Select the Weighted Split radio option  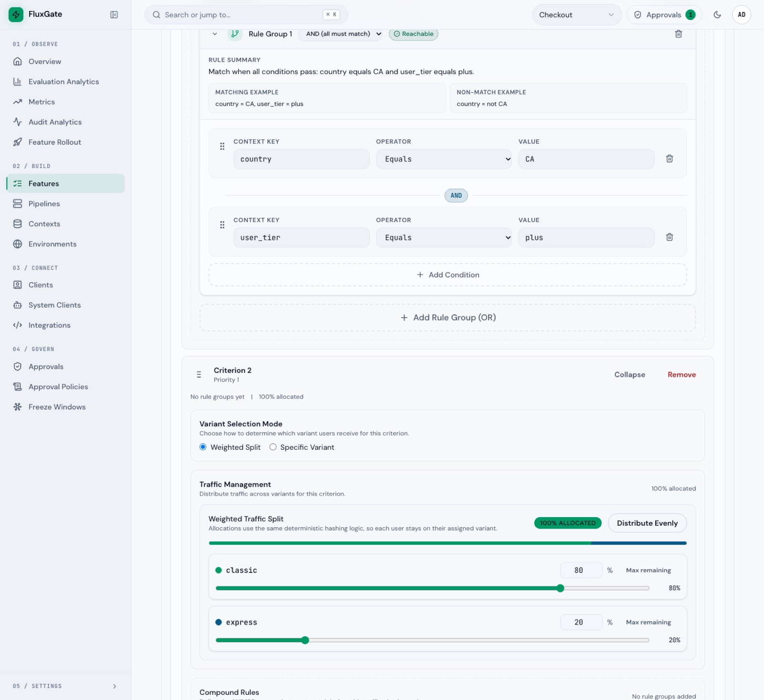tap(203, 447)
